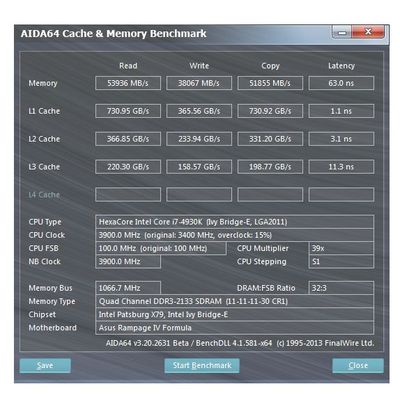Screen dimensions: 400x396
Task: Click the empty L4 Cache Latency field
Action: 341,195
